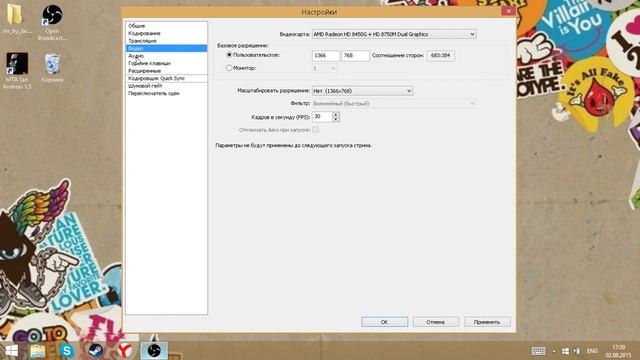Select the Пользовательское resolution radio button
The width and height of the screenshot is (640, 360).
pos(229,55)
